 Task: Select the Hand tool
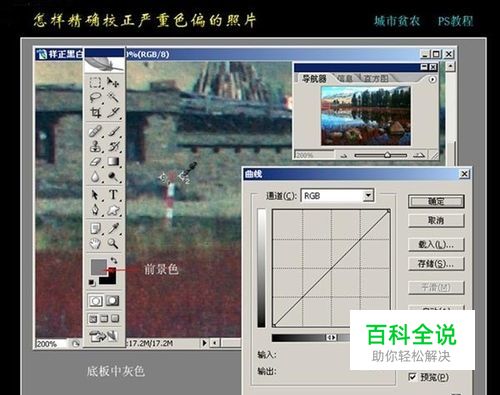(x=95, y=244)
